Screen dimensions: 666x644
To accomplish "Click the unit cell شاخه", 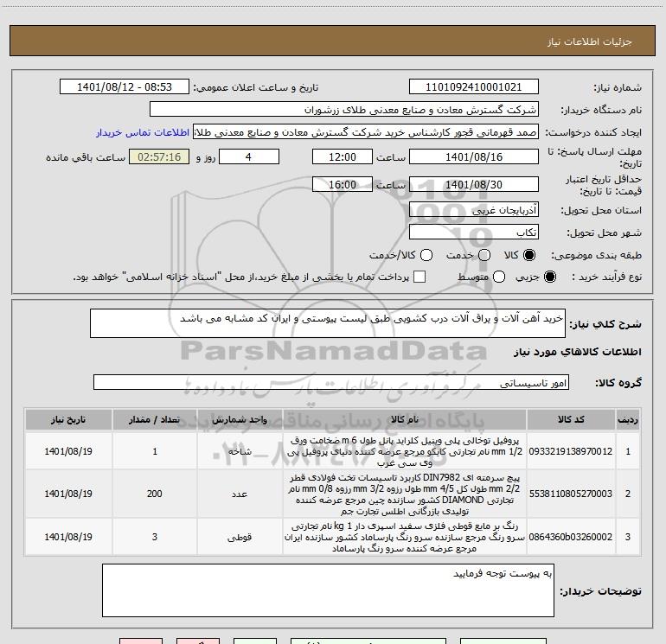I will coord(240,451).
